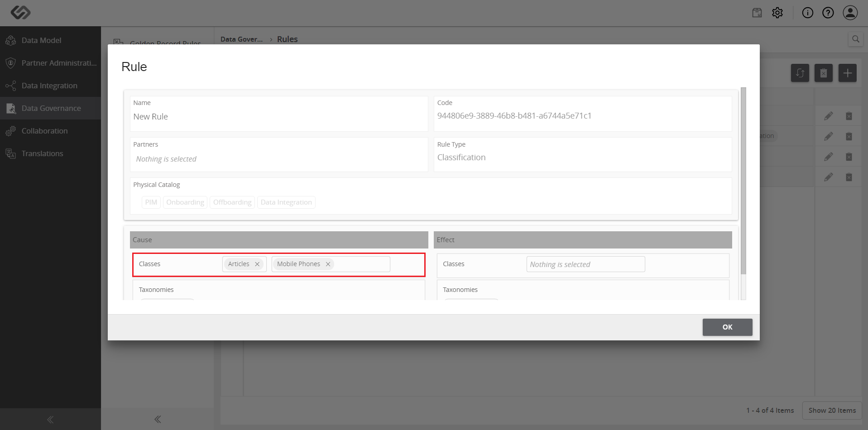The height and width of the screenshot is (430, 868).
Task: Click the fourth row delete icon
Action: point(849,177)
